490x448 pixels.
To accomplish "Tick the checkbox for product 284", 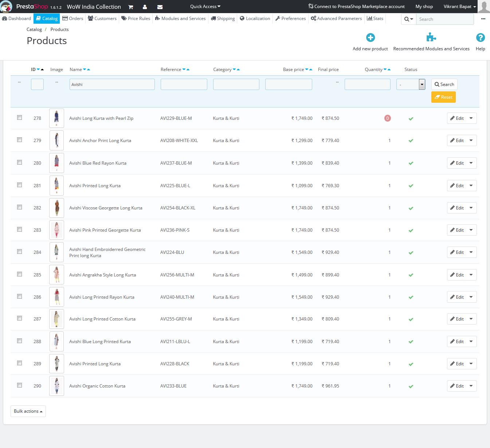I will [19, 251].
